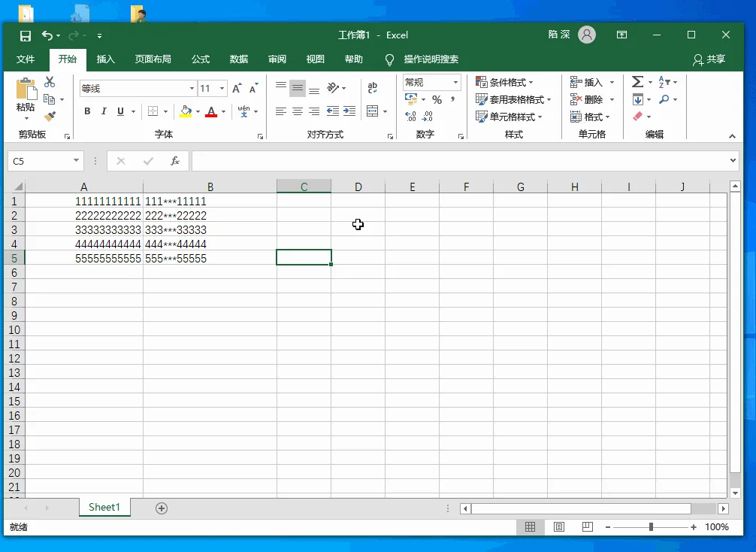Align text to the right
756x552 pixels.
pyautogui.click(x=314, y=111)
